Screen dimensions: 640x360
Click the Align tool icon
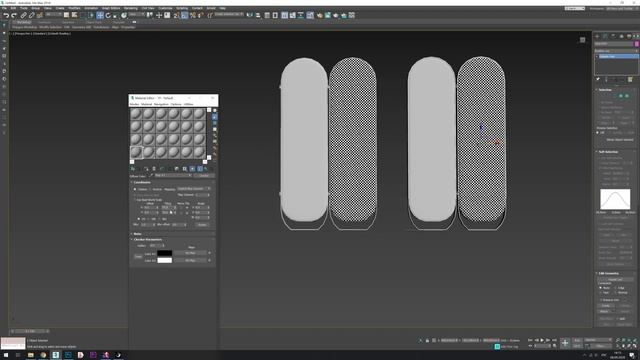tap(258, 15)
